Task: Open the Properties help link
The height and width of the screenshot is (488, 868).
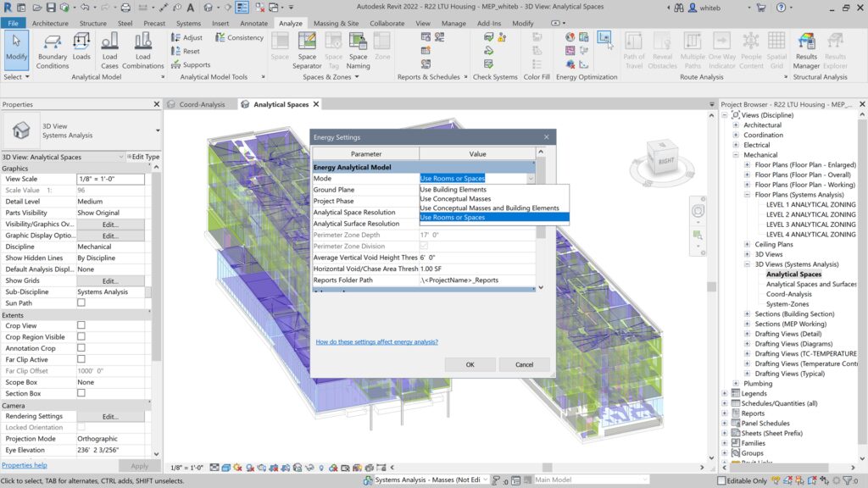Action: pyautogui.click(x=25, y=465)
